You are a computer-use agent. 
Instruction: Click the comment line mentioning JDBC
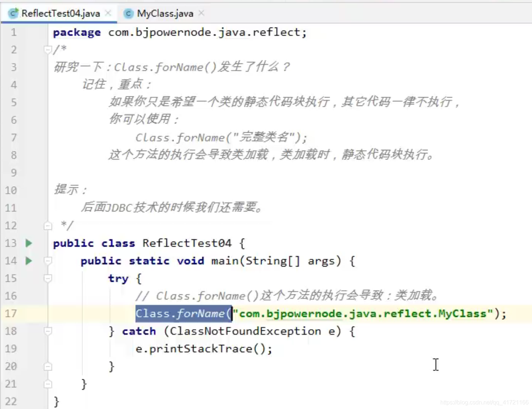172,207
